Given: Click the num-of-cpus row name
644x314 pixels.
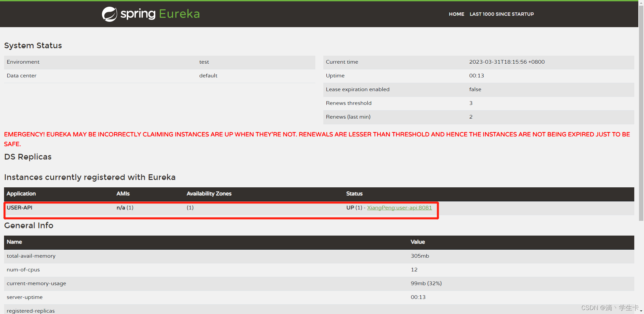Looking at the screenshot, I should (23, 270).
